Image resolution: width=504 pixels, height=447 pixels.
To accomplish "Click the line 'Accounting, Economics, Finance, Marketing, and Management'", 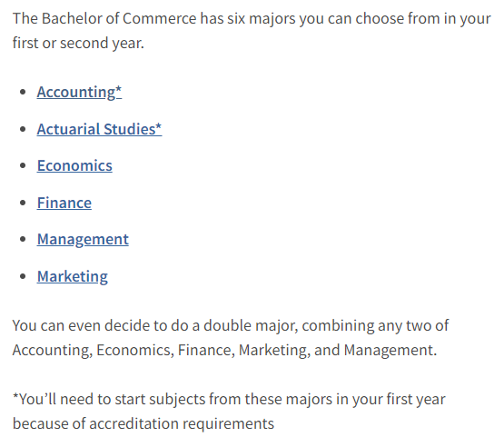I will 224,350.
